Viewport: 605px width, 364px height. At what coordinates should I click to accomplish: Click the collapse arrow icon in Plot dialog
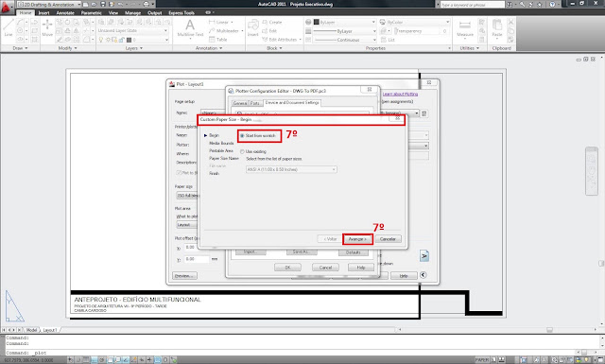[423, 275]
